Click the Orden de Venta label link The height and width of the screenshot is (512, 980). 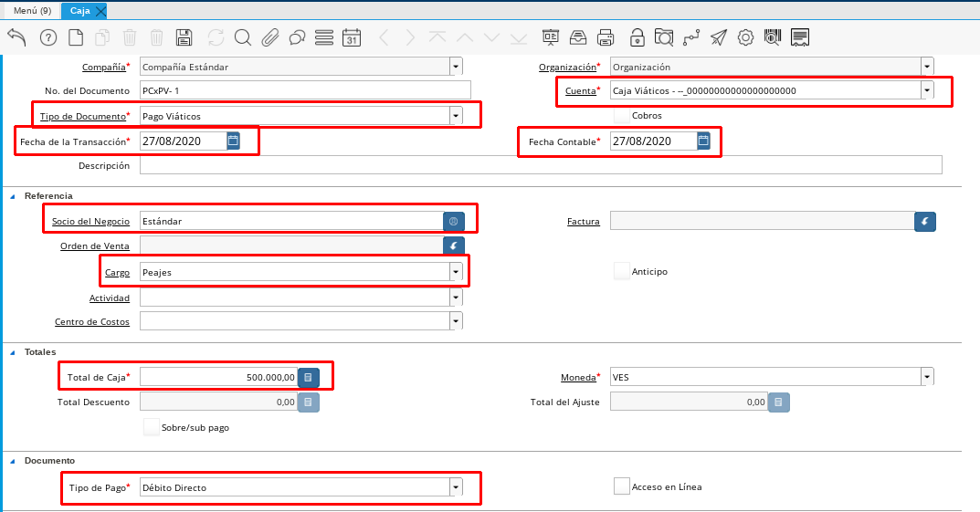click(95, 246)
